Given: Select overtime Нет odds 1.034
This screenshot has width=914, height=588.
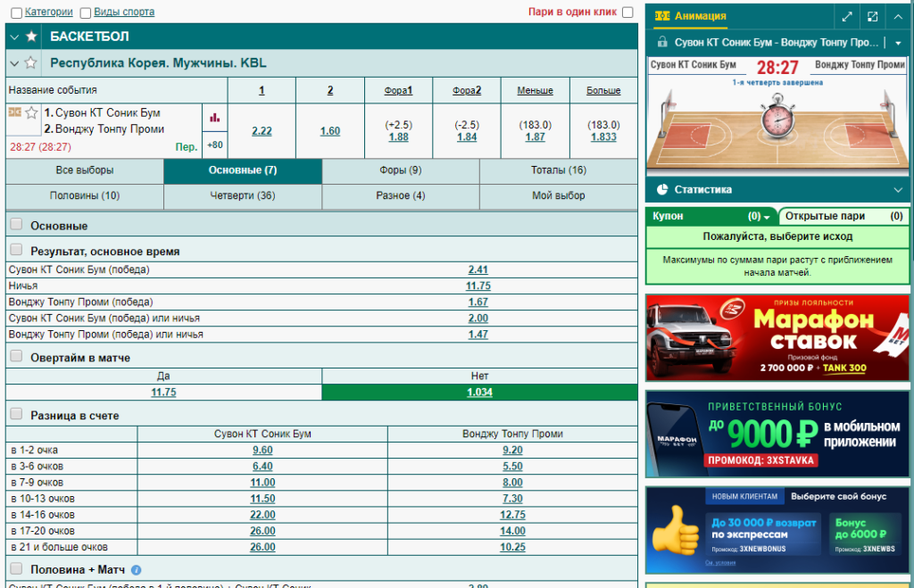Looking at the screenshot, I should pos(479,393).
